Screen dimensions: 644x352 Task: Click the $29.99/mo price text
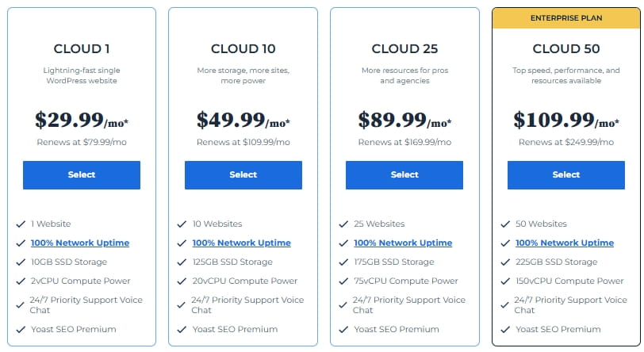(82, 121)
